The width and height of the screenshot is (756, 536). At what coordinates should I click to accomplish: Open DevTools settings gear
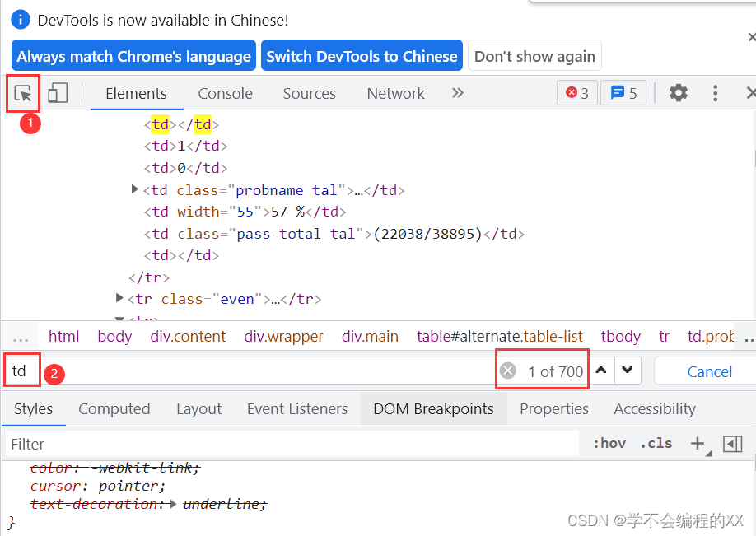[x=679, y=92]
